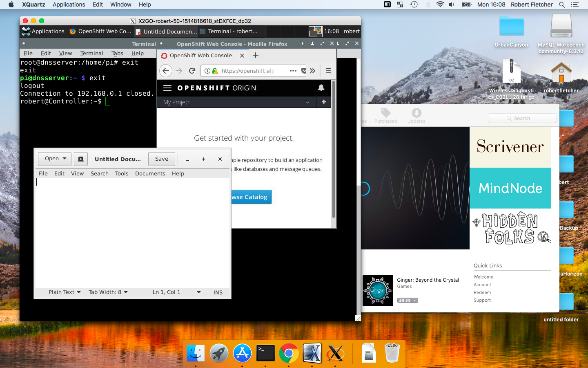Click the robert user menu in panel
This screenshot has height=368, width=588.
click(x=352, y=31)
